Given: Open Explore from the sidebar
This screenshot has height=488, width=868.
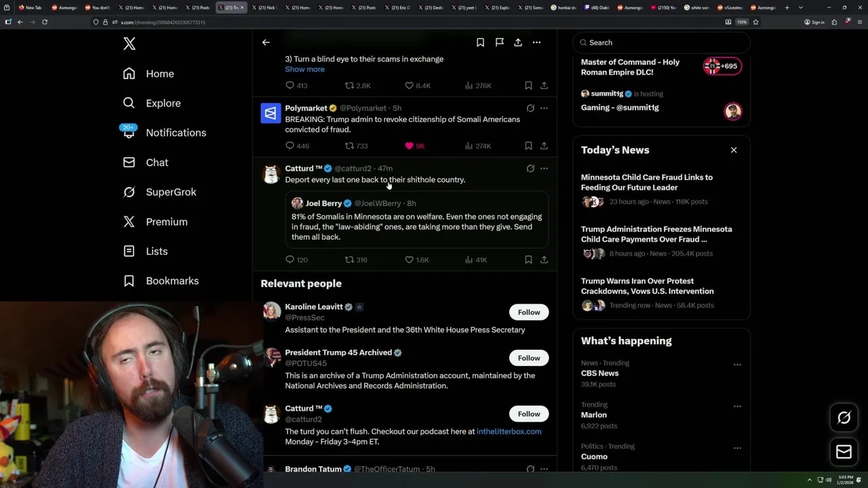Looking at the screenshot, I should tap(152, 103).
